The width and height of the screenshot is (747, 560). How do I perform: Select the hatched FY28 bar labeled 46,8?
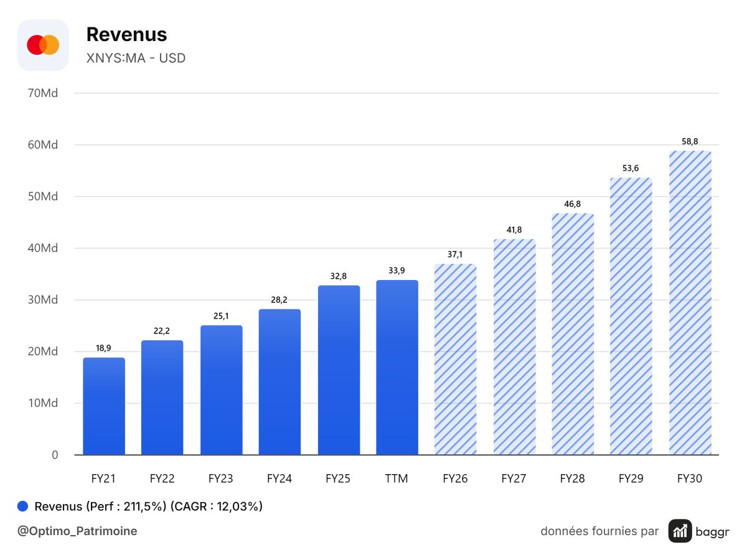click(x=573, y=334)
